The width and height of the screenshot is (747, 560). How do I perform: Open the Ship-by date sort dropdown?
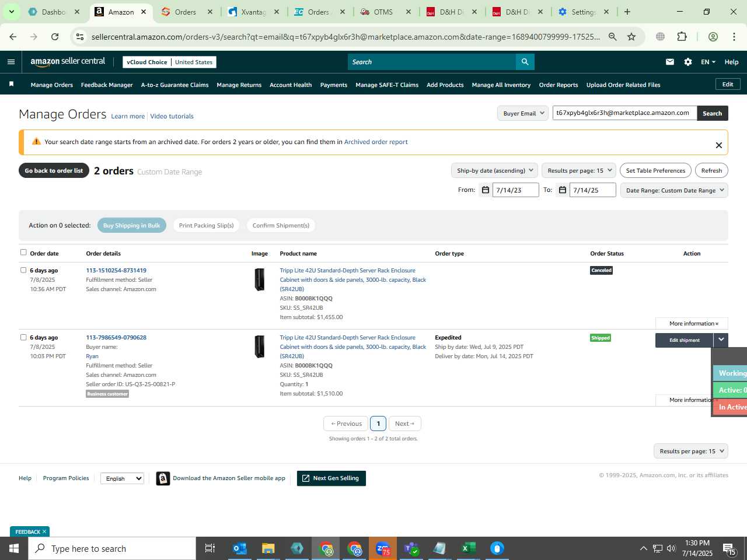pos(495,170)
